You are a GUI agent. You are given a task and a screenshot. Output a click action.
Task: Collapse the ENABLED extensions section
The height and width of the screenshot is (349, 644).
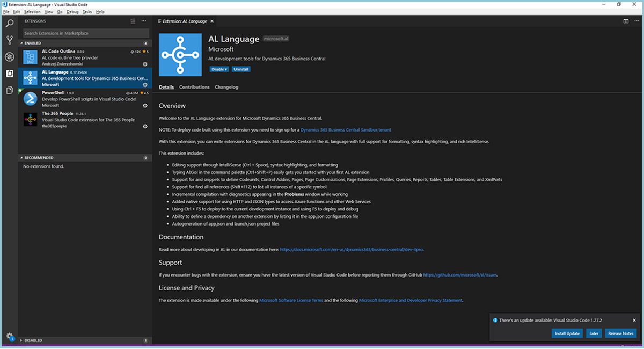click(x=32, y=43)
